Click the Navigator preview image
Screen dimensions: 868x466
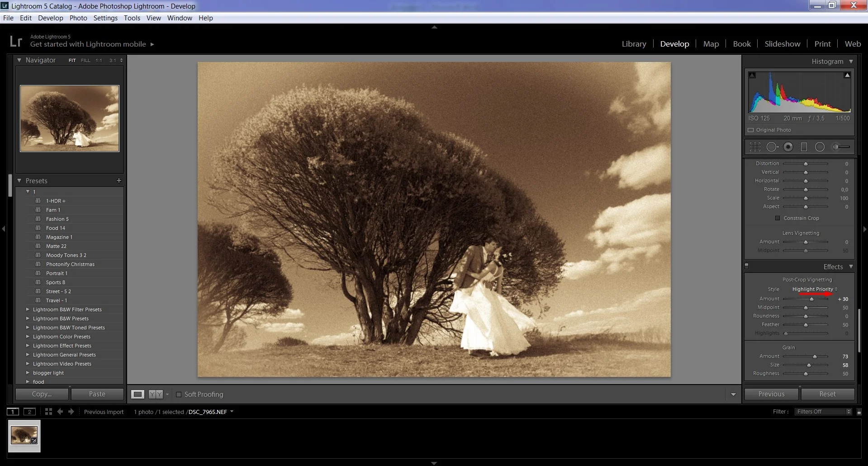pos(70,119)
